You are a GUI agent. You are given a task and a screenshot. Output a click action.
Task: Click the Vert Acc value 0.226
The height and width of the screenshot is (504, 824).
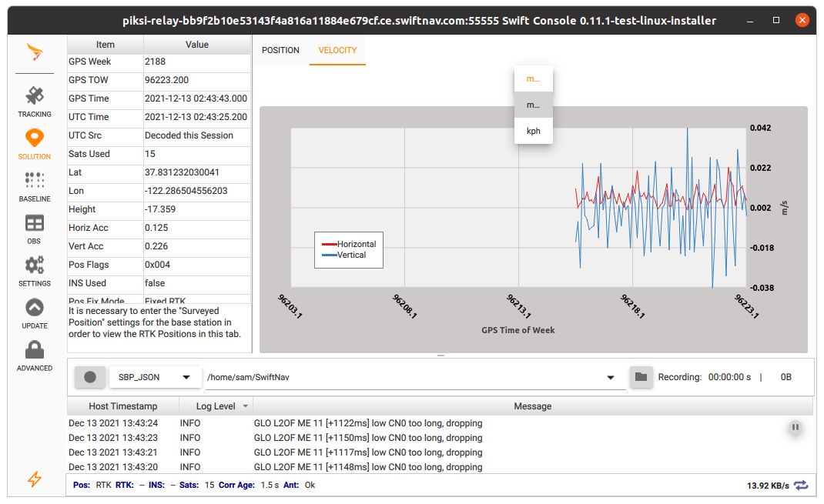[196, 246]
